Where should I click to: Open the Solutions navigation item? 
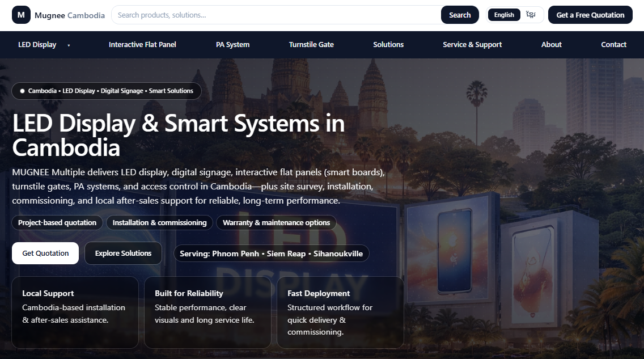(x=388, y=44)
